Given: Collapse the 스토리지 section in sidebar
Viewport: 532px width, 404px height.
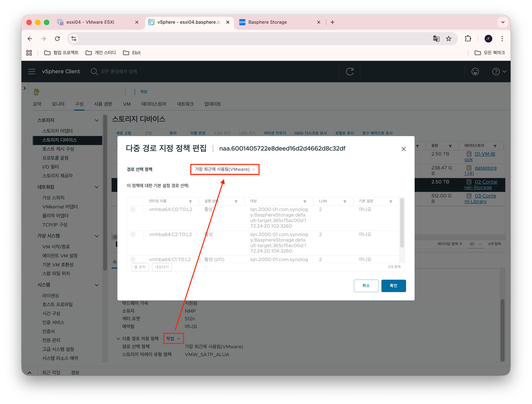Looking at the screenshot, I should (97, 120).
